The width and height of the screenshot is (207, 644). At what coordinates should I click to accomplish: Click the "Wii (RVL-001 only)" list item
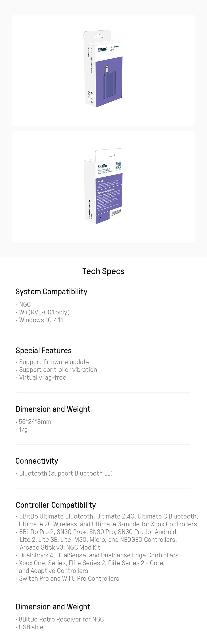(44, 312)
